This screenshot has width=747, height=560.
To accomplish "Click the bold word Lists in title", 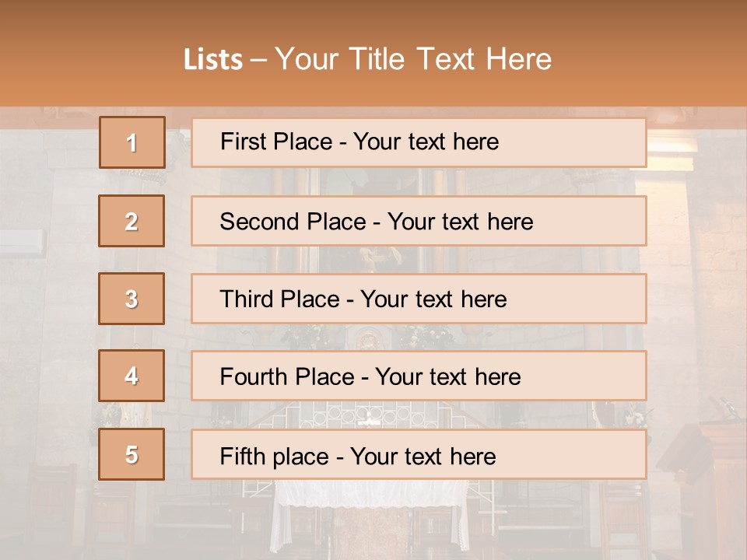I will pos(213,60).
